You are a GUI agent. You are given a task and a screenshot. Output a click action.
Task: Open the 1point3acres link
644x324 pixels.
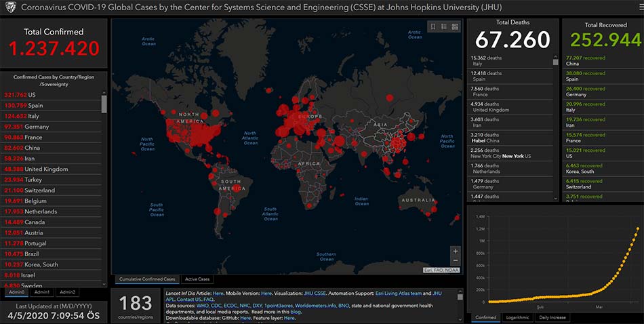tap(279, 306)
